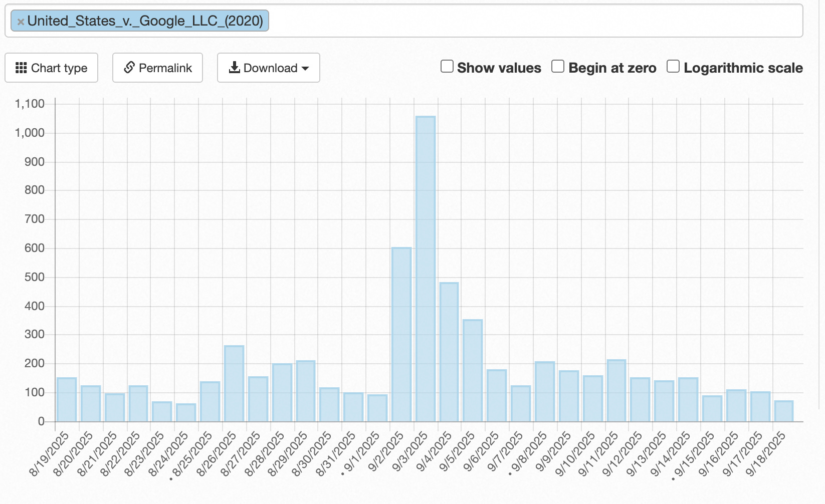Screen dimensions: 825x504
Task: Select the tallest bar for 9/3/2025
Action: (x=426, y=269)
